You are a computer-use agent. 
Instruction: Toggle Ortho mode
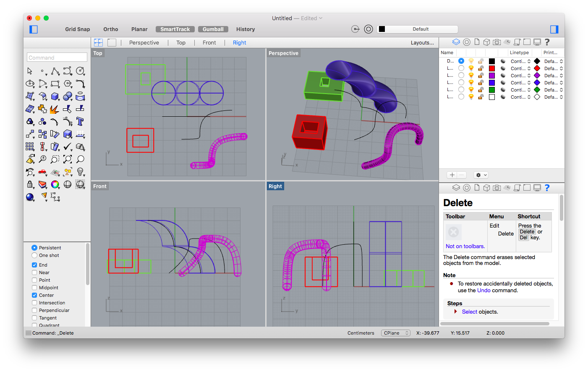pyautogui.click(x=111, y=29)
